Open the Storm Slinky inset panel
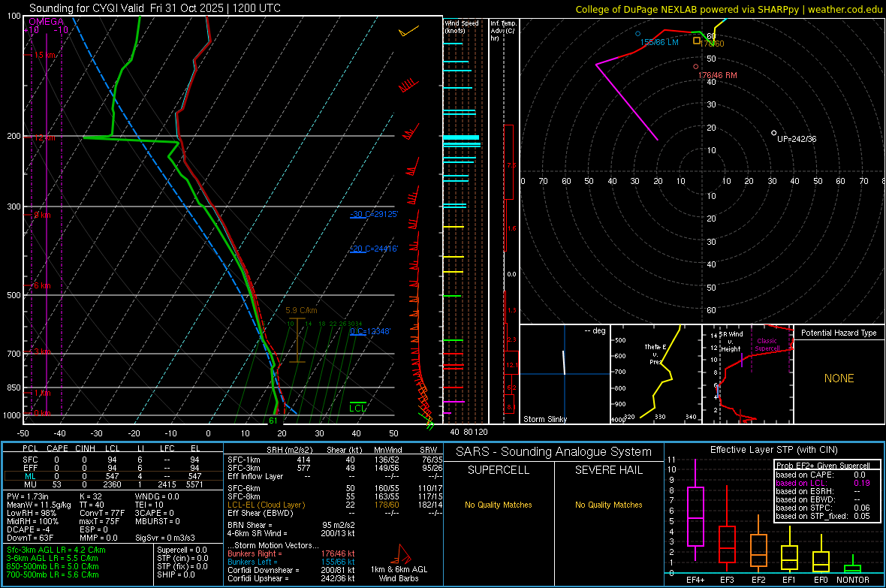 pyautogui.click(x=564, y=374)
